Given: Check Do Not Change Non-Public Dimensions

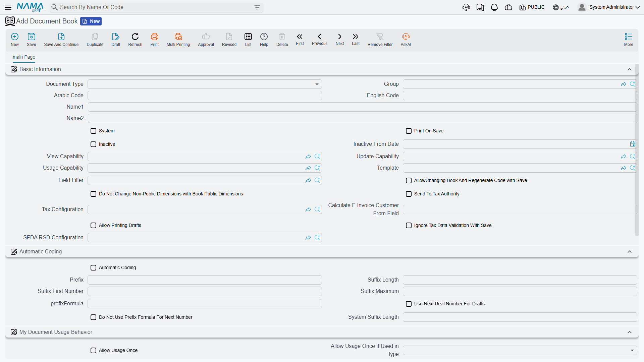Looking at the screenshot, I should [x=94, y=194].
